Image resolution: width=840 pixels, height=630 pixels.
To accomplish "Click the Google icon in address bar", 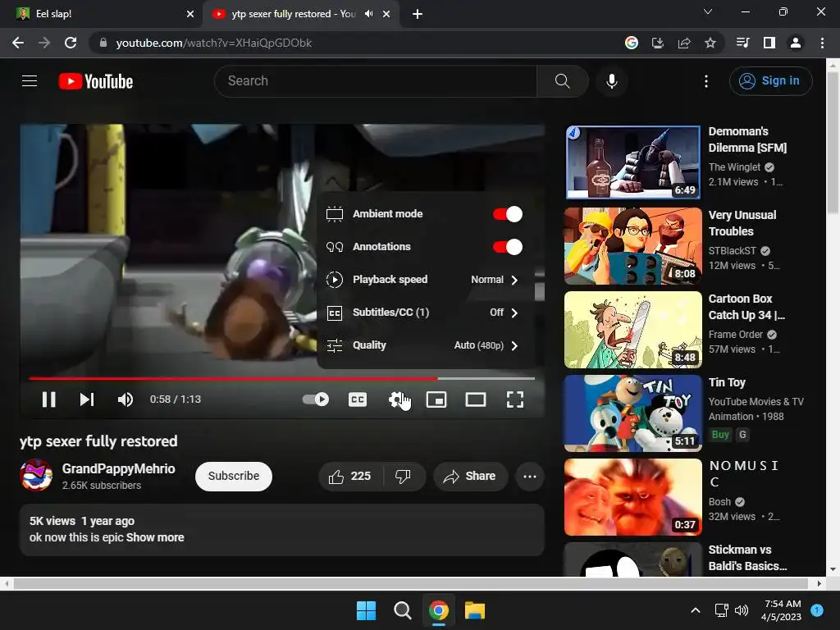I will pyautogui.click(x=632, y=43).
